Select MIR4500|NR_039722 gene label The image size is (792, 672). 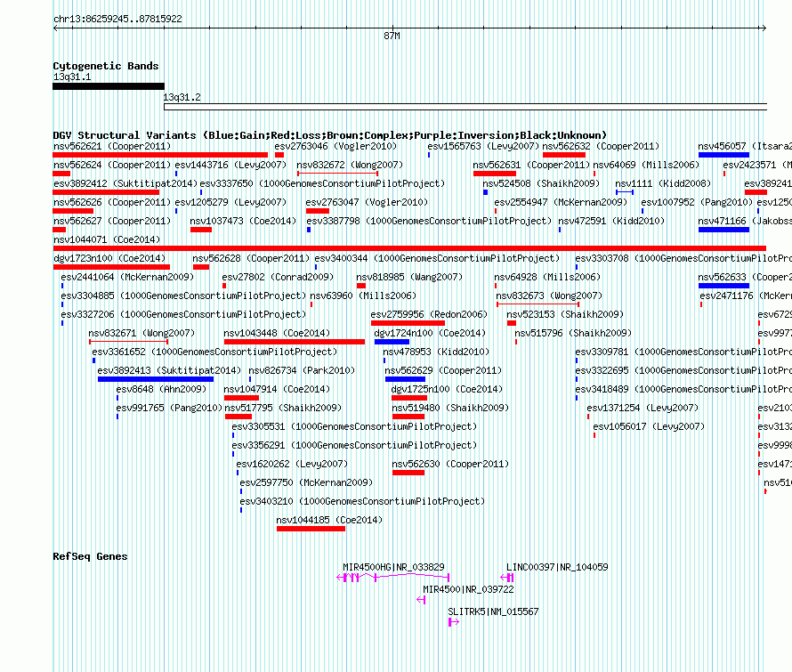pos(468,589)
